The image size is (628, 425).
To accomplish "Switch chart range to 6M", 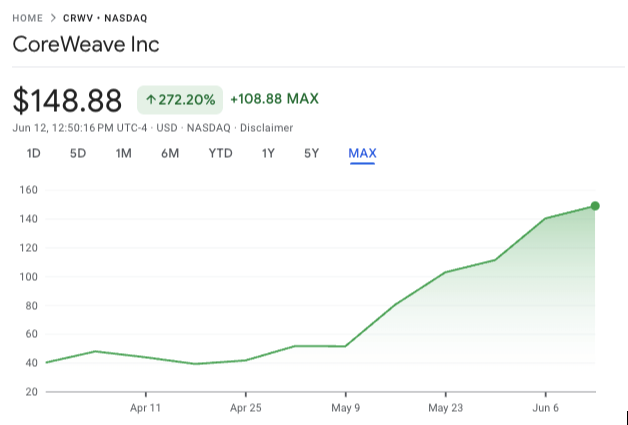I will 170,153.
